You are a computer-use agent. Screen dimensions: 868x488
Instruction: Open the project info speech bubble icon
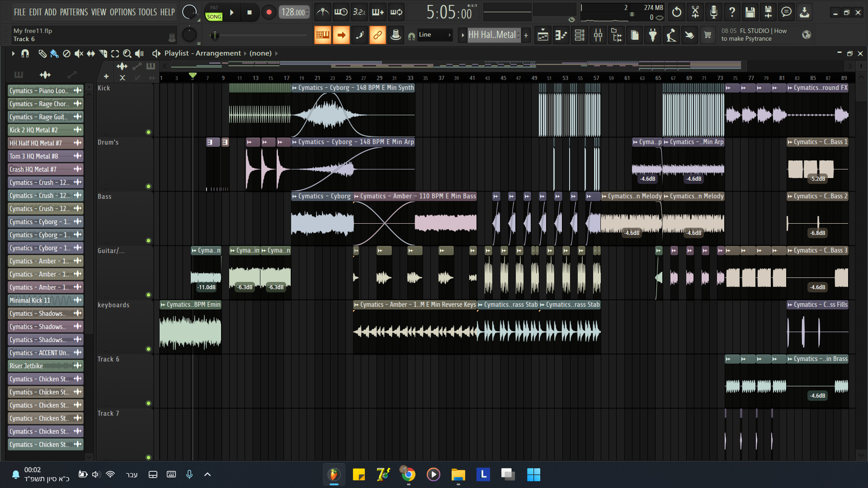(x=787, y=12)
